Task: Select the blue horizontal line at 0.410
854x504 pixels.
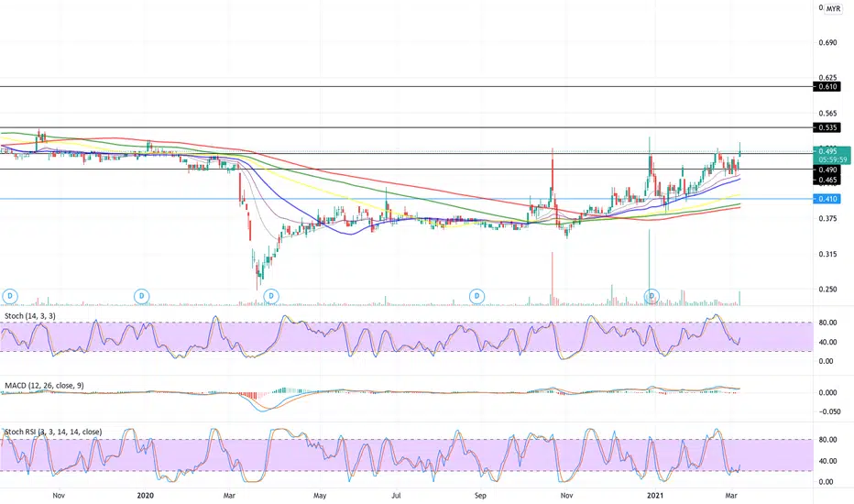Action: (x=406, y=199)
